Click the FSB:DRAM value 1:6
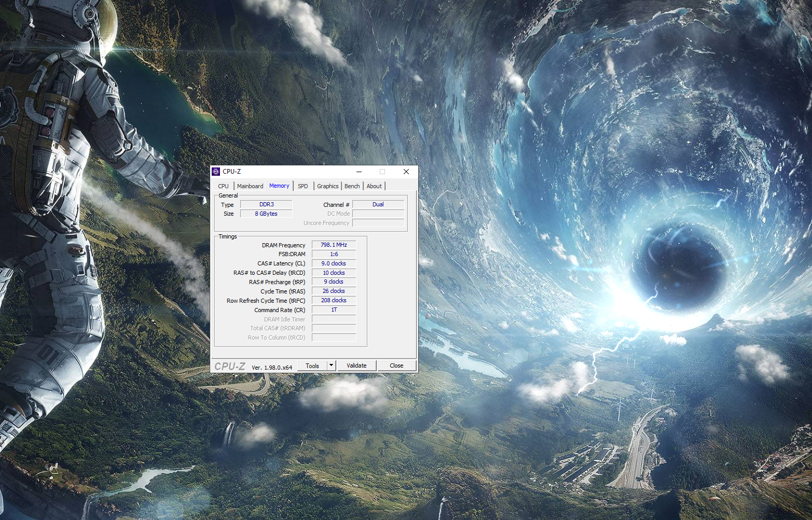Screen dimensions: 812x520 point(334,254)
